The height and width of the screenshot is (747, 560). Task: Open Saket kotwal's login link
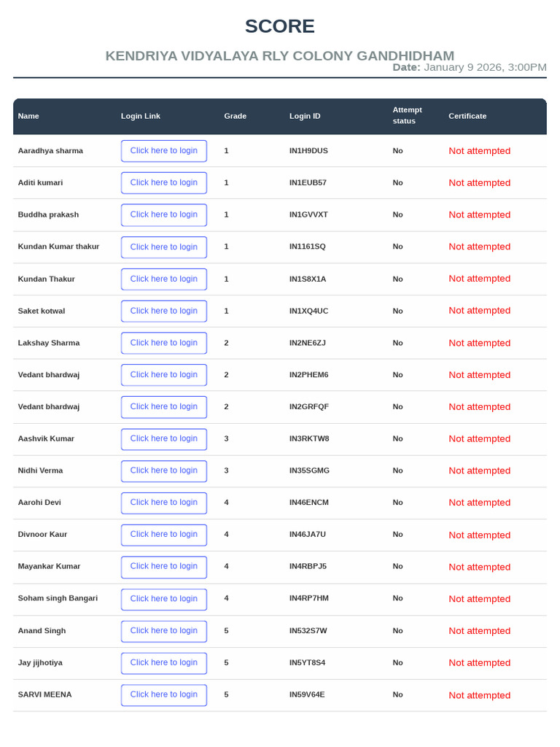coord(164,311)
